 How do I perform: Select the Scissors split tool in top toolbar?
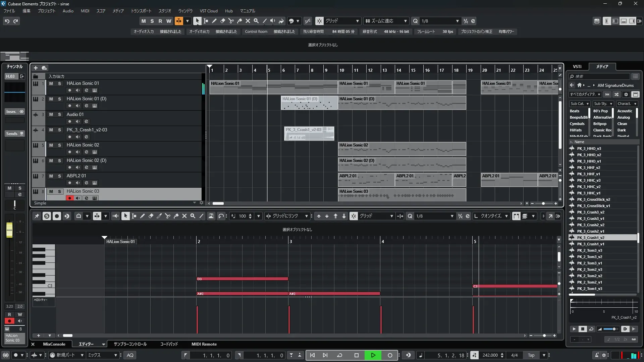point(231,21)
